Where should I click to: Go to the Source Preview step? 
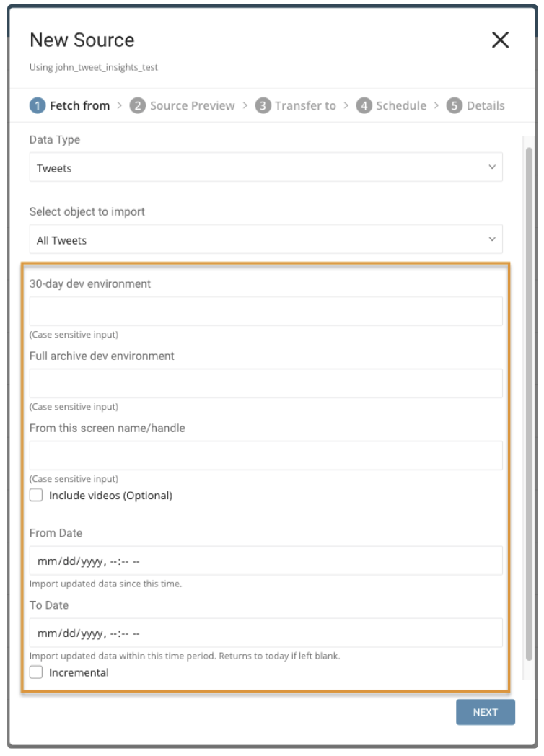(192, 106)
